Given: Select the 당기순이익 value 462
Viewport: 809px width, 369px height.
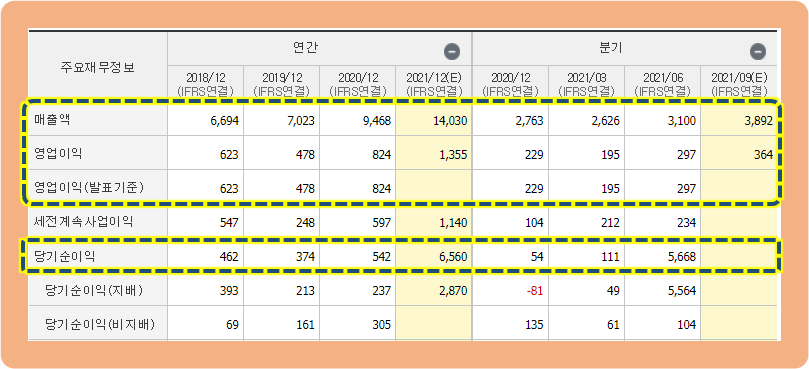Looking at the screenshot, I should [229, 256].
